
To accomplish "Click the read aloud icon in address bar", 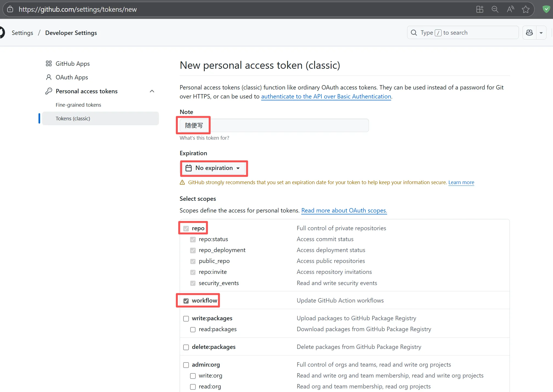I will (x=510, y=10).
